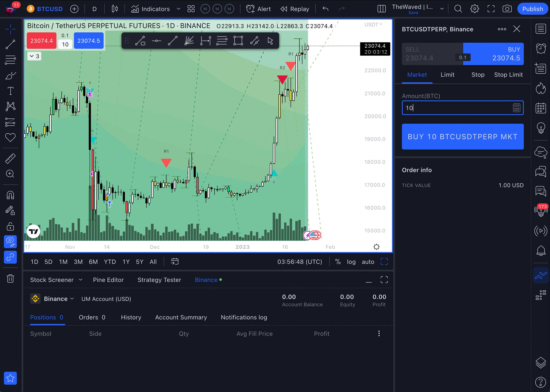This screenshot has width=550, height=392.
Task: Open the favorites star toolbar button
Action: click(x=10, y=378)
